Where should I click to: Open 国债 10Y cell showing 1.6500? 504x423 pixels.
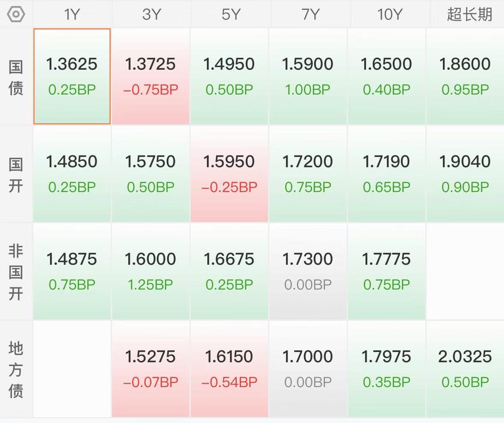[386, 76]
